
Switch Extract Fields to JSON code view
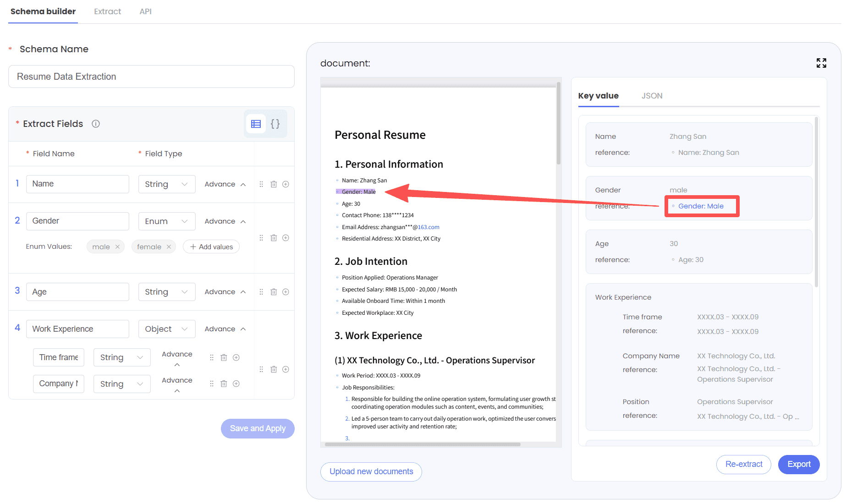coord(275,124)
